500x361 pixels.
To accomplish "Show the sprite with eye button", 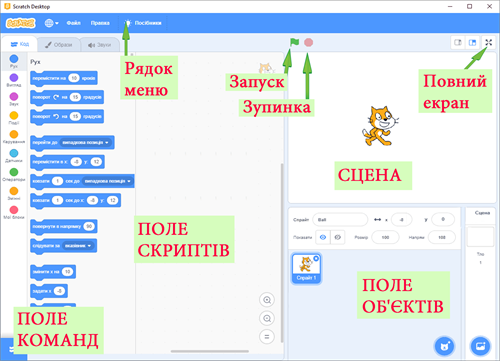I will click(x=323, y=237).
